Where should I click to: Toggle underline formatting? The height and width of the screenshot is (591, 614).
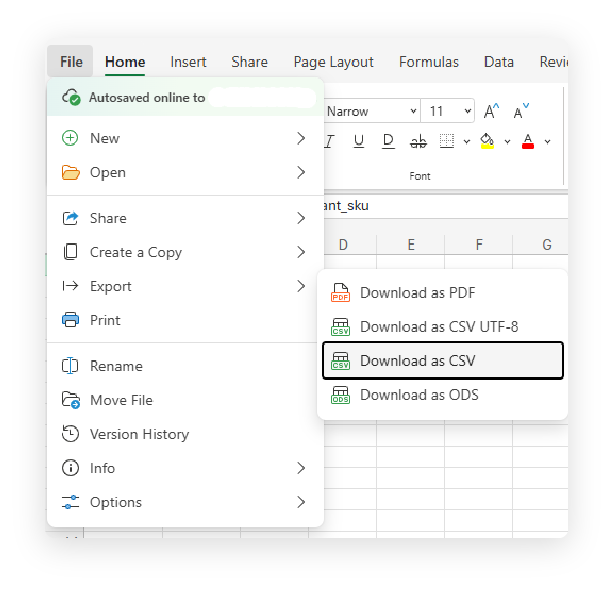pos(359,141)
